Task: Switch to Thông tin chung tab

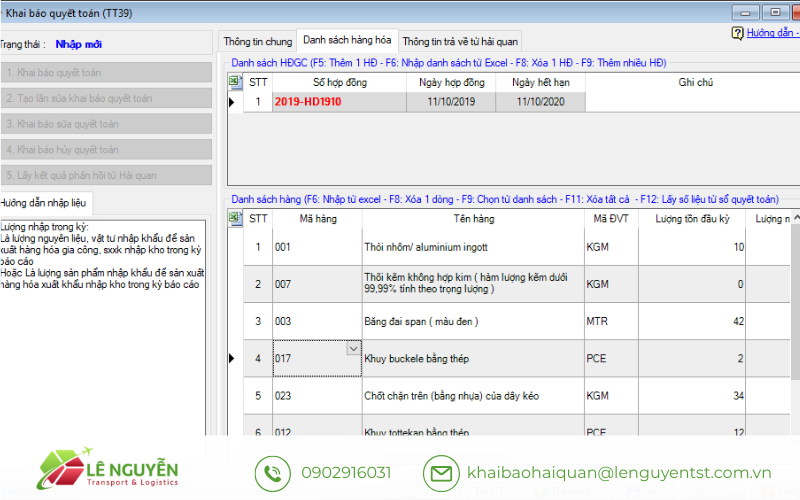Action: click(x=258, y=41)
